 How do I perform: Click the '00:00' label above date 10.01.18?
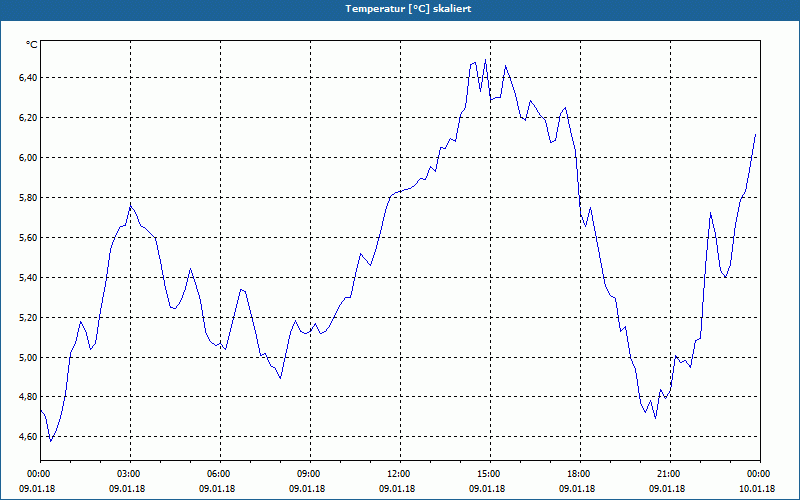(760, 474)
